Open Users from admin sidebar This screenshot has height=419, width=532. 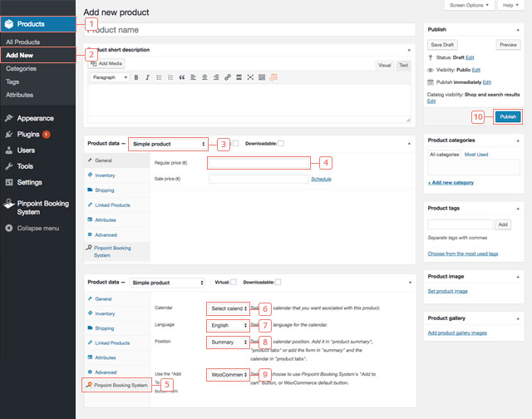26,150
